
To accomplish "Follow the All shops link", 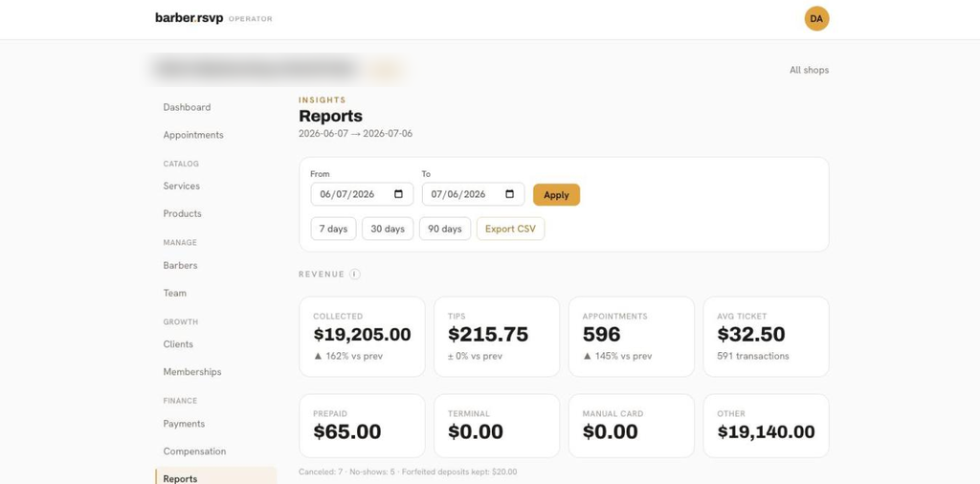I will 809,70.
